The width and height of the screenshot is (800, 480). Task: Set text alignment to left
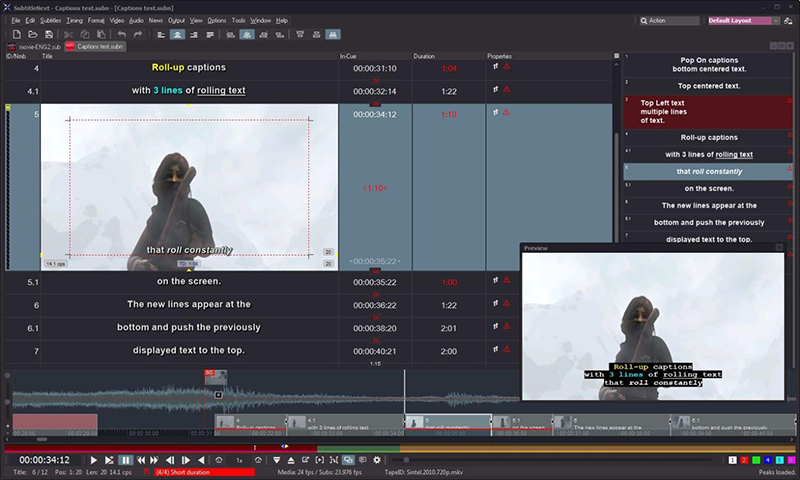(162, 34)
